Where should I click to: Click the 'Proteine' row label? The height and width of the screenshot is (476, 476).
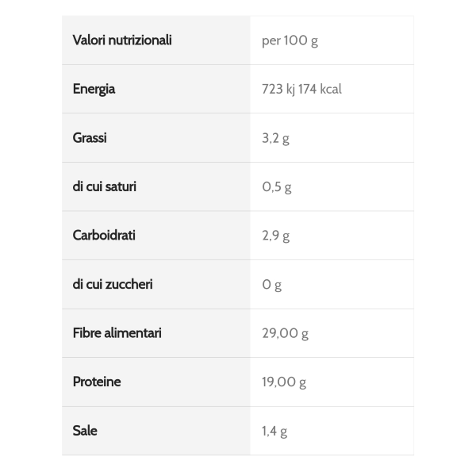[x=97, y=382]
